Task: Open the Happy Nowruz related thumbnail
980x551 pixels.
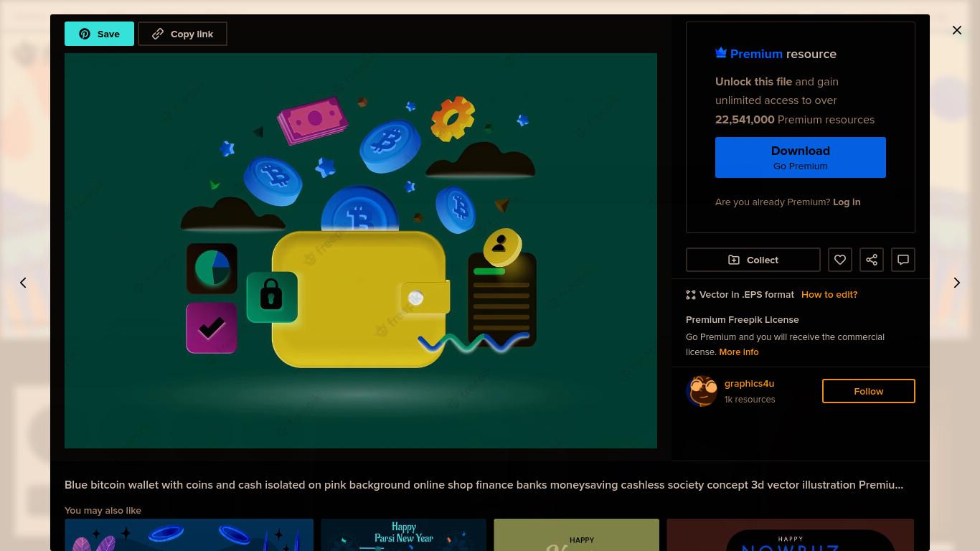Action: point(791,534)
